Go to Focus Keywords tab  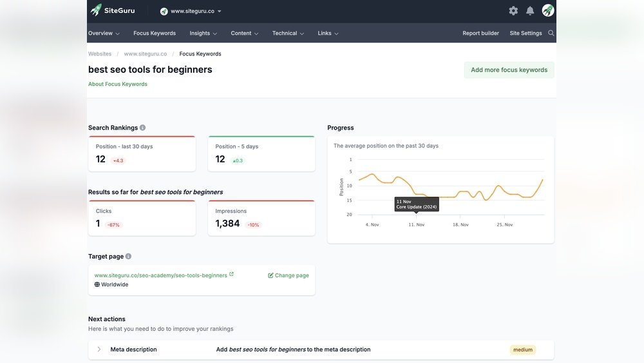[x=155, y=34]
